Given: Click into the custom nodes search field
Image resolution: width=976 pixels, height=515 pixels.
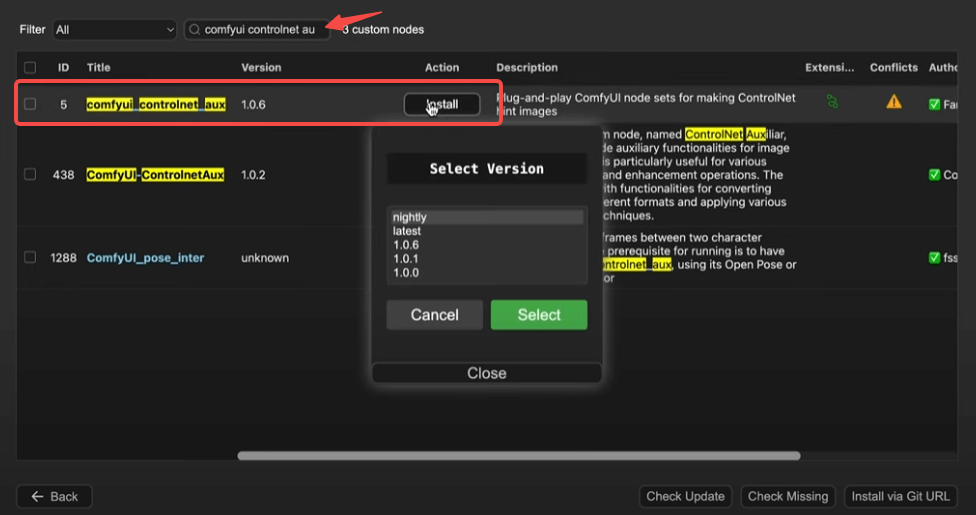Looking at the screenshot, I should tap(262, 30).
